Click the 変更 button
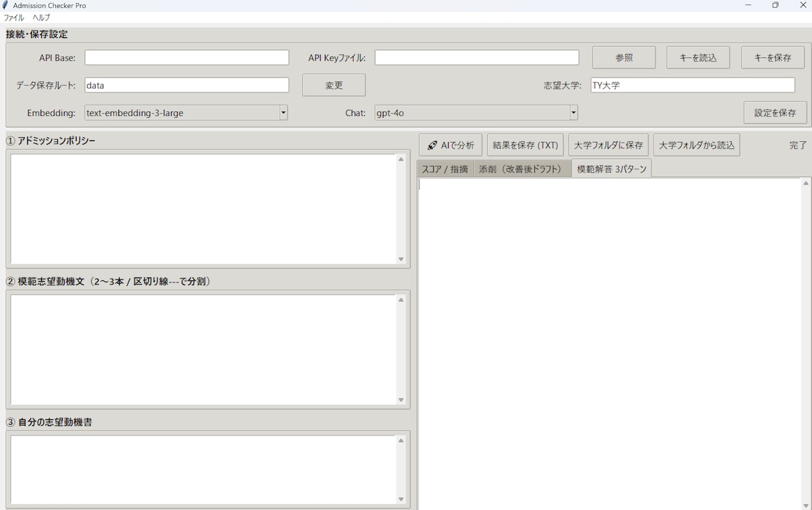Screen dimensions: 812x510 (x=334, y=85)
